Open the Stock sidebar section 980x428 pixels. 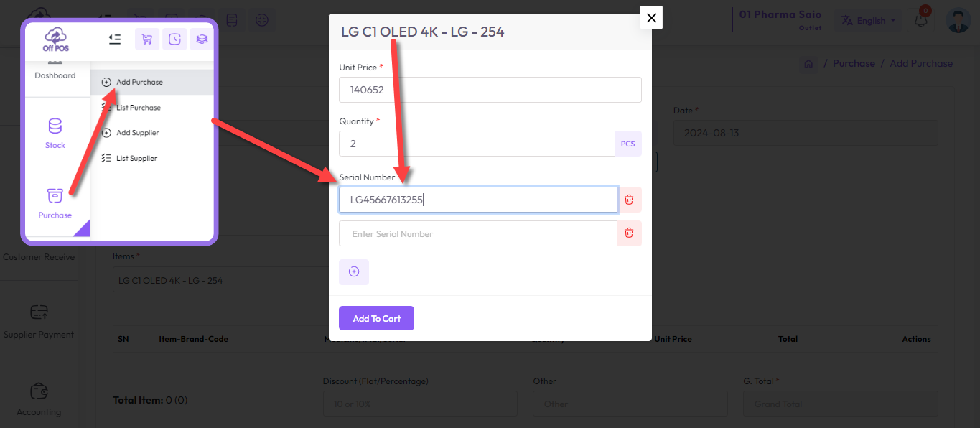55,134
